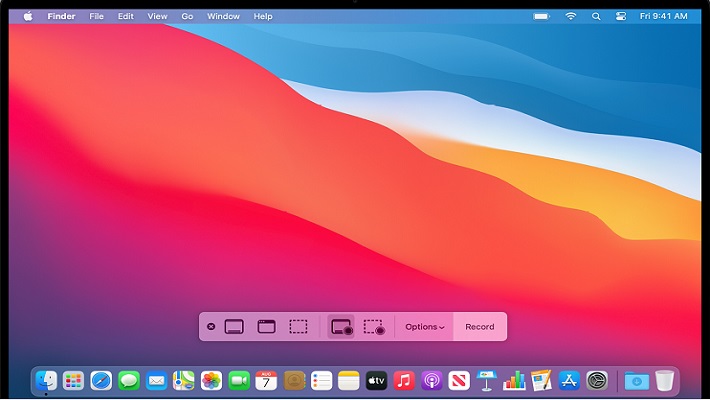Image resolution: width=710 pixels, height=400 pixels.
Task: Close the screenshot toolbar
Action: (x=211, y=327)
